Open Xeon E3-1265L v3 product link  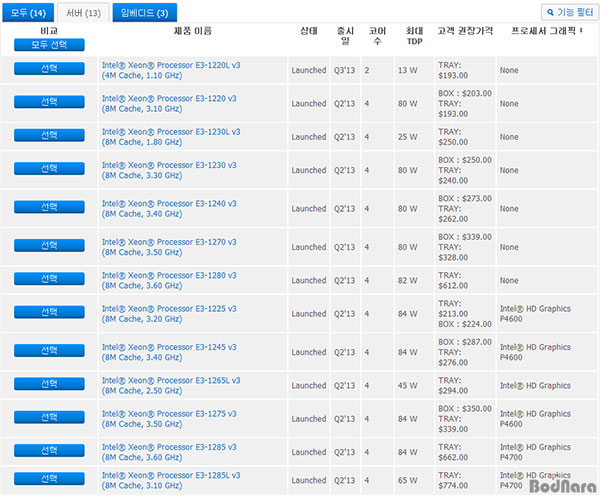[171, 385]
